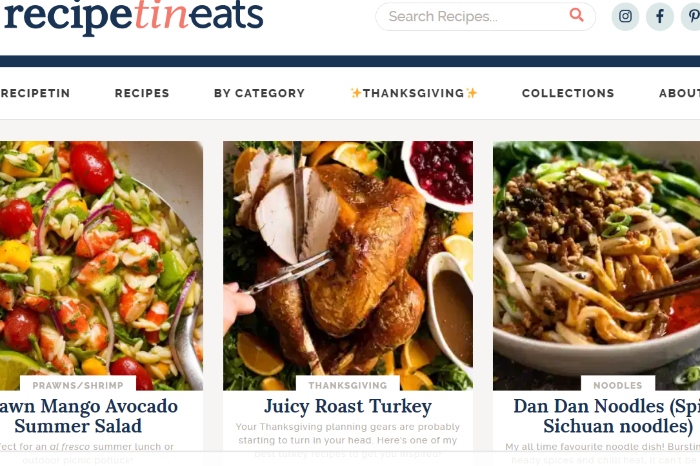The image size is (700, 466).
Task: Open the roast turkey photo
Action: (x=348, y=266)
